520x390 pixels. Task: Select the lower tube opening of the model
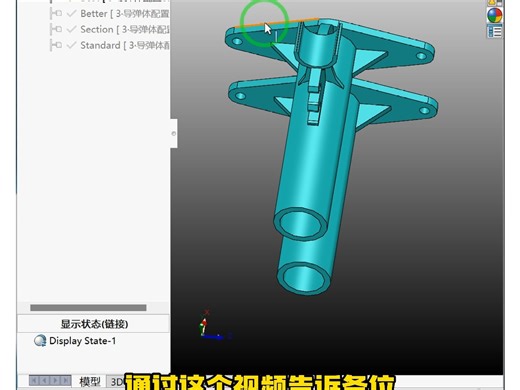[x=303, y=279]
